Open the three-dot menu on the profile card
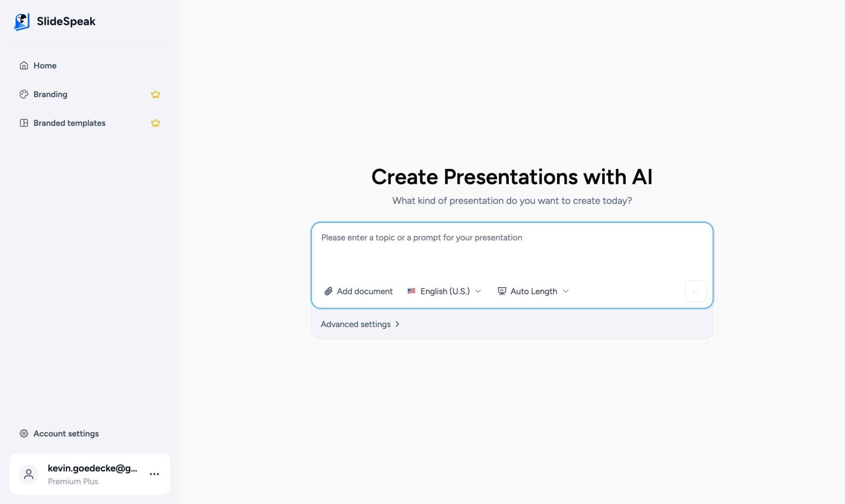This screenshot has height=504, width=845. click(x=154, y=474)
